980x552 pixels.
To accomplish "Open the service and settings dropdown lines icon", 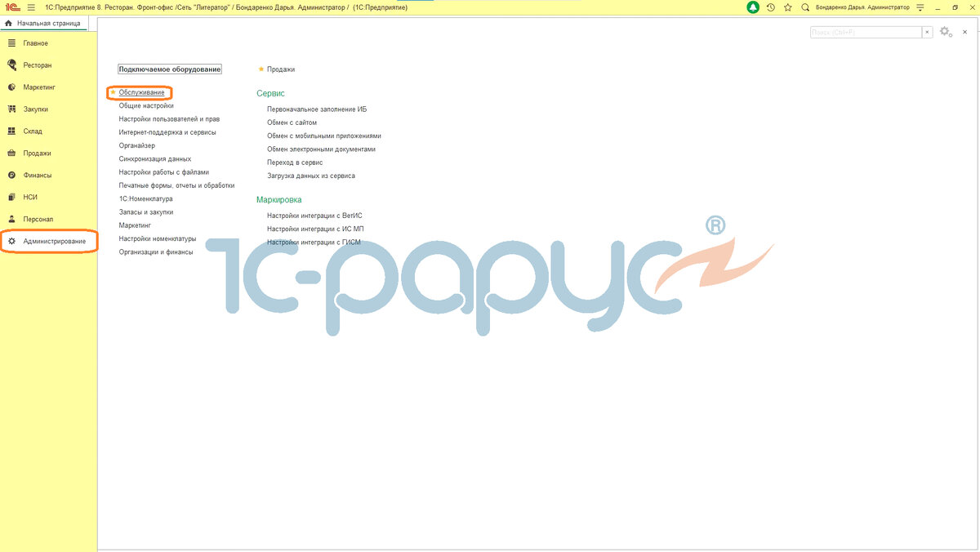I will coord(921,7).
